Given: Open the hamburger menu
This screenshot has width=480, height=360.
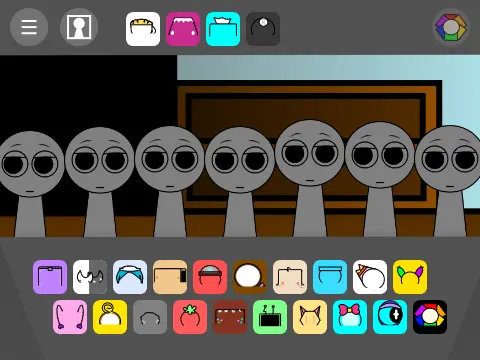Looking at the screenshot, I should tap(29, 27).
